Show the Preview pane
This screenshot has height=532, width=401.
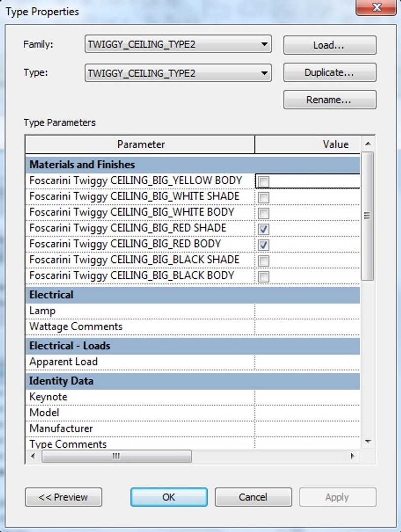pyautogui.click(x=63, y=497)
